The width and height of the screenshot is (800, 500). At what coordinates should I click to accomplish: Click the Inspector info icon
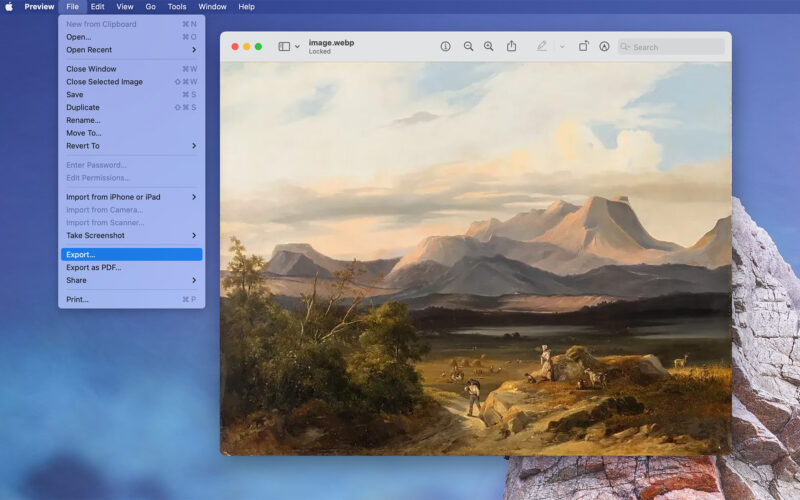click(x=445, y=46)
